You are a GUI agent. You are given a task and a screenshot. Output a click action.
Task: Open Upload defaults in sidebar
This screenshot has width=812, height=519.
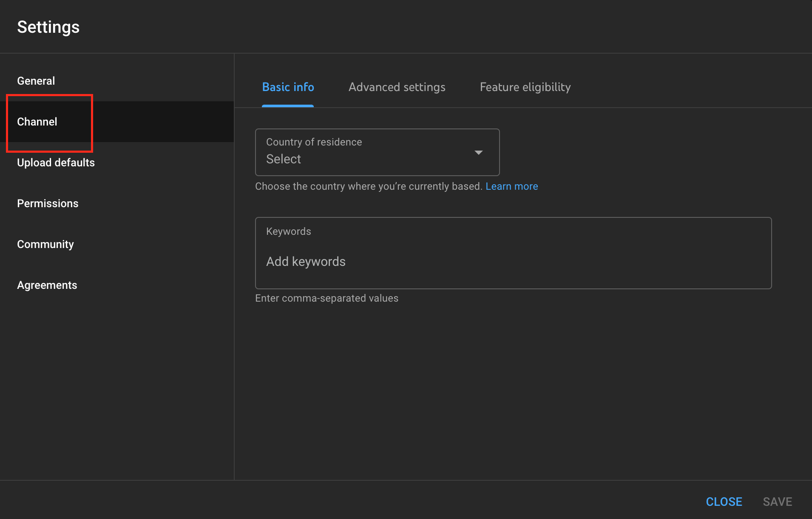(x=117, y=163)
